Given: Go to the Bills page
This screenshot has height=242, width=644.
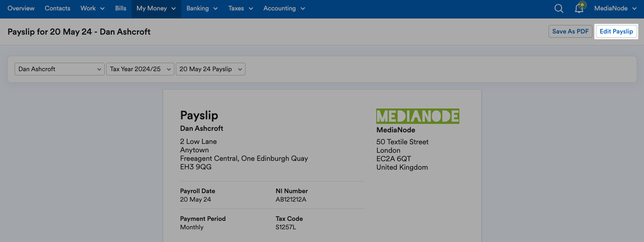Looking at the screenshot, I should point(121,8).
